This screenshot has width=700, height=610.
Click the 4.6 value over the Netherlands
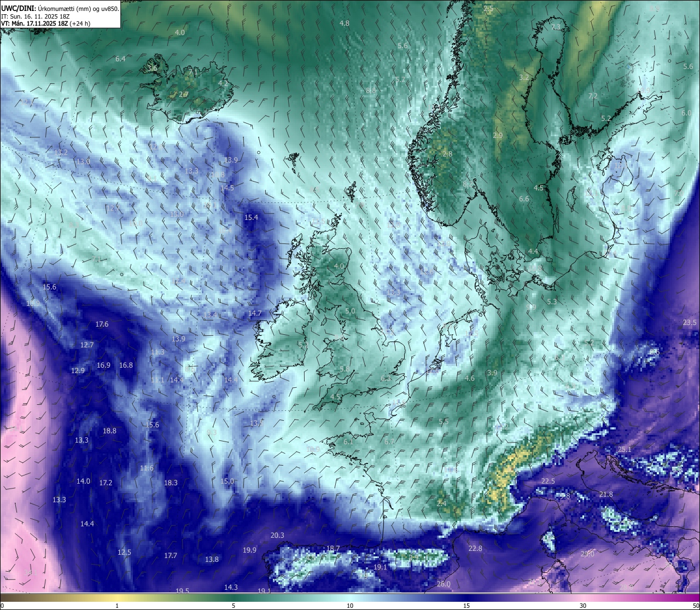point(469,378)
